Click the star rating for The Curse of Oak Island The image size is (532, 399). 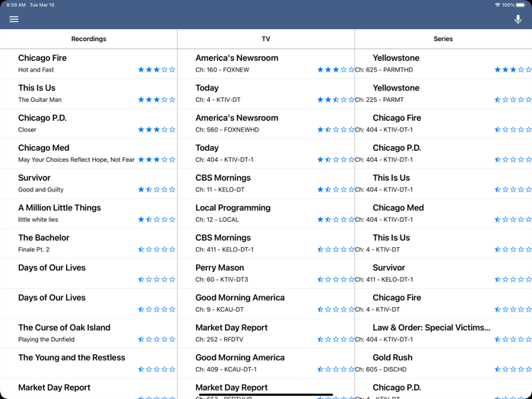pyautogui.click(x=157, y=339)
